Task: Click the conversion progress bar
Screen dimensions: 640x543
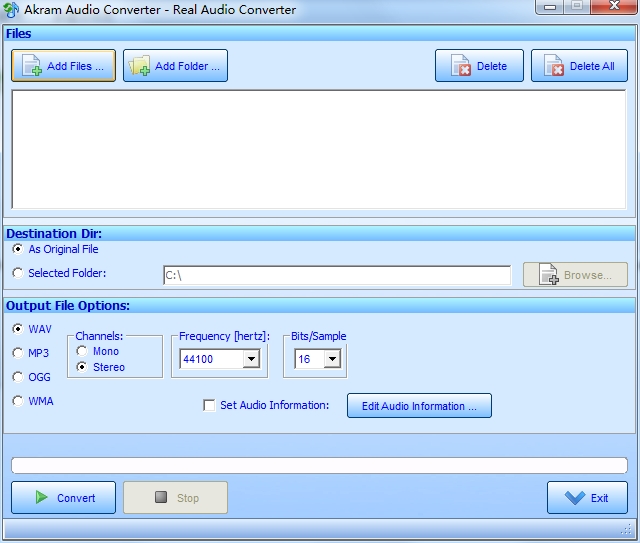Action: click(x=319, y=465)
